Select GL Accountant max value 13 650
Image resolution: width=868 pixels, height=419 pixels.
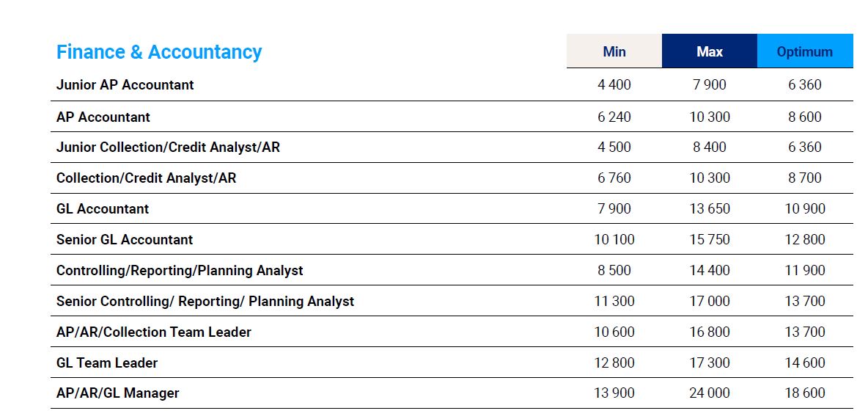tap(710, 208)
